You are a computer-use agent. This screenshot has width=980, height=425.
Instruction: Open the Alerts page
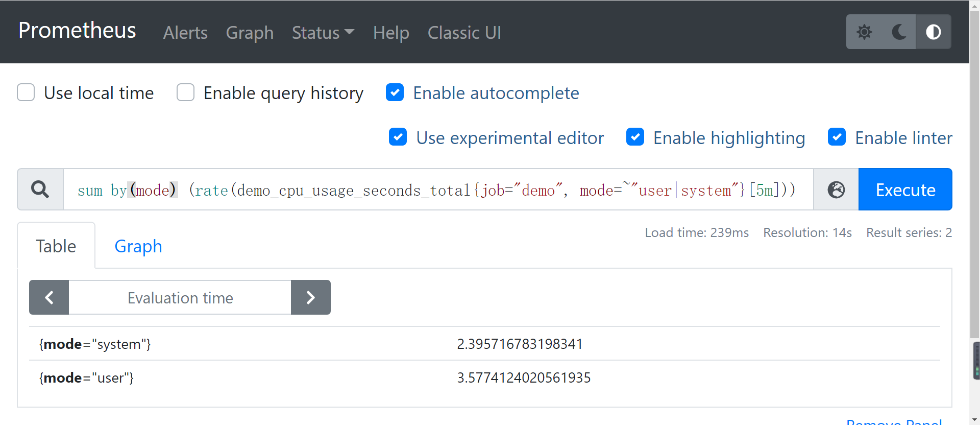pyautogui.click(x=185, y=33)
